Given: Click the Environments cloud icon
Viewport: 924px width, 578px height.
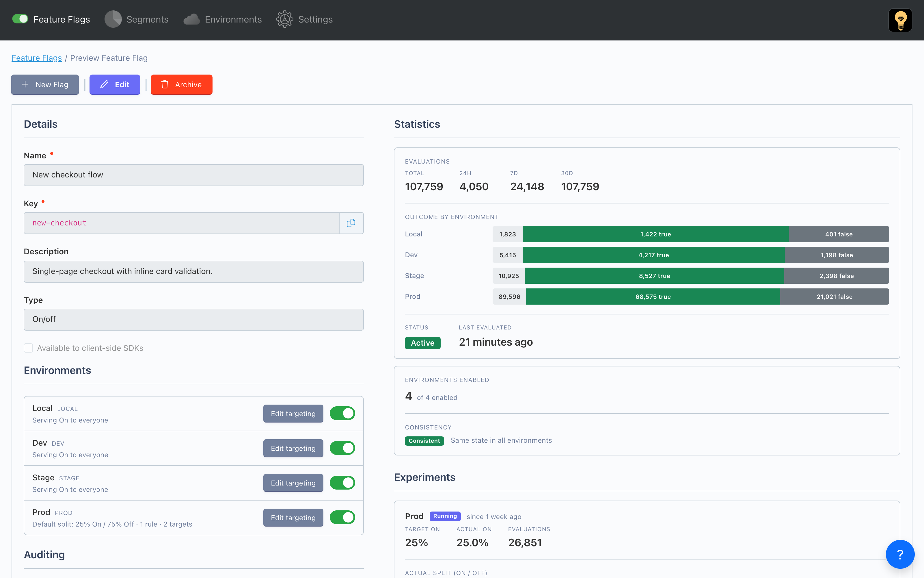Looking at the screenshot, I should 192,19.
